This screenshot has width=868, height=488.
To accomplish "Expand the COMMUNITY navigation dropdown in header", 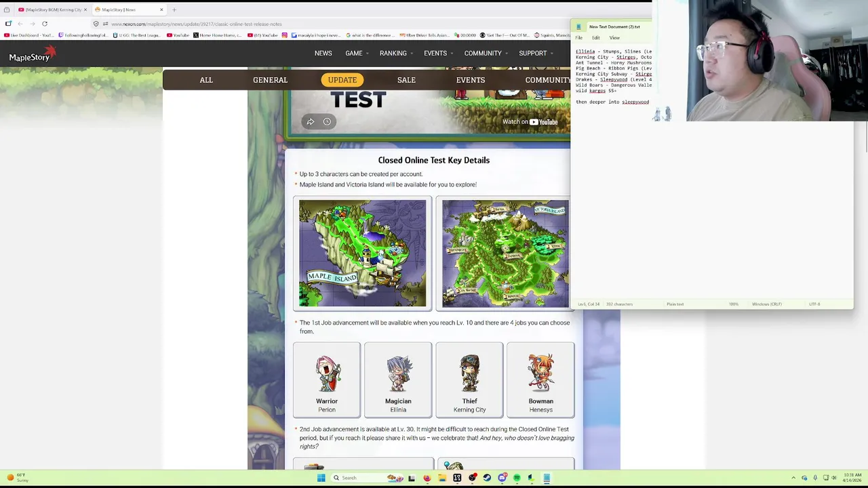I will (486, 54).
